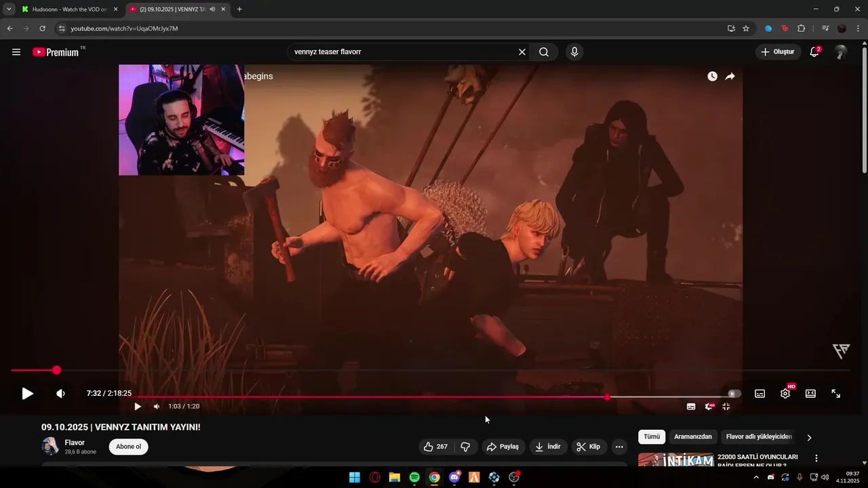The height and width of the screenshot is (488, 868).
Task: Subscribe with Abone ol button
Action: point(129,447)
